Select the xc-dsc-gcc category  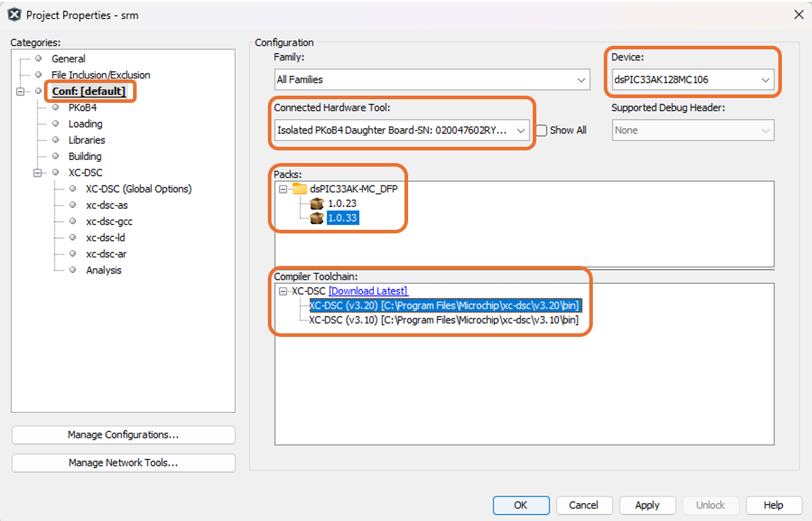109,221
